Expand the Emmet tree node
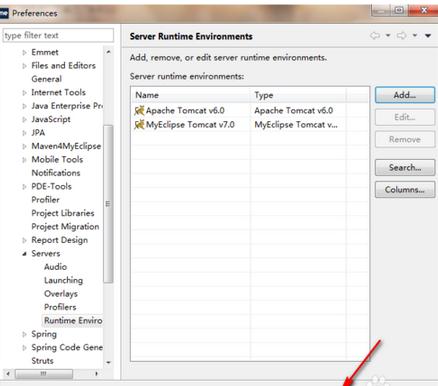Screen dimensions: 438x386 click(24, 53)
